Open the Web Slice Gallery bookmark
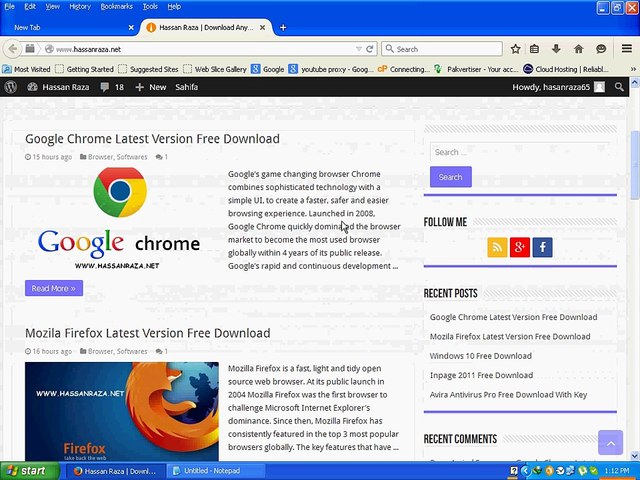Screen dimensions: 640x480 click(x=215, y=69)
